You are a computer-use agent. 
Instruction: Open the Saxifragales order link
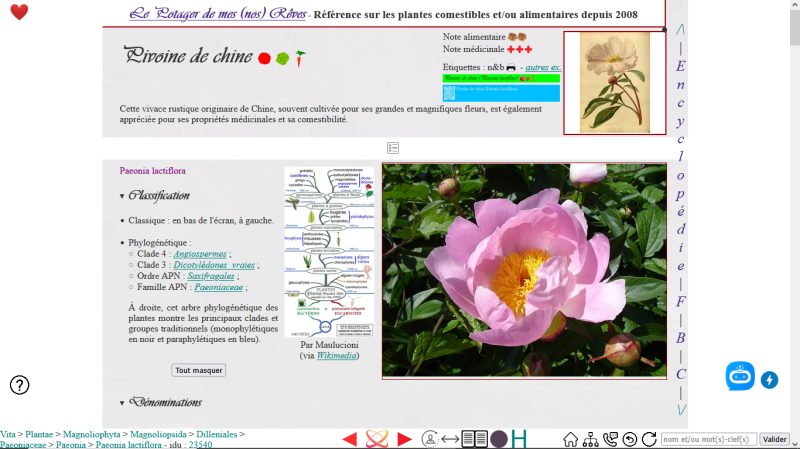point(211,276)
